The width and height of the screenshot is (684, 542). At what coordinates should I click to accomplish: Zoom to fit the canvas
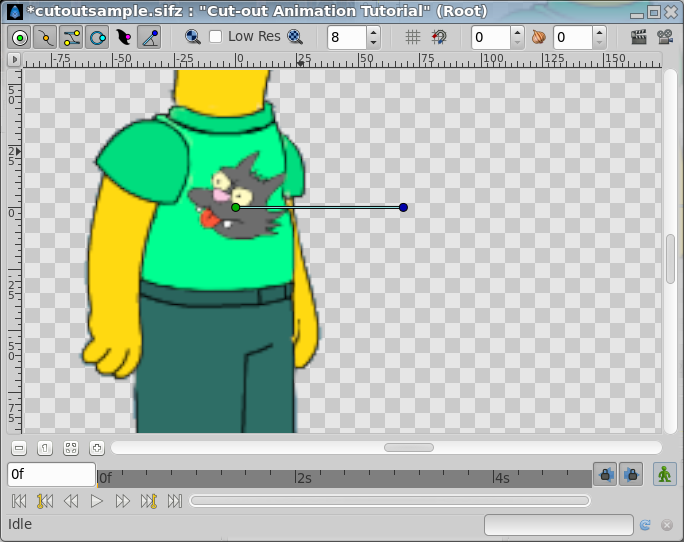[x=71, y=448]
